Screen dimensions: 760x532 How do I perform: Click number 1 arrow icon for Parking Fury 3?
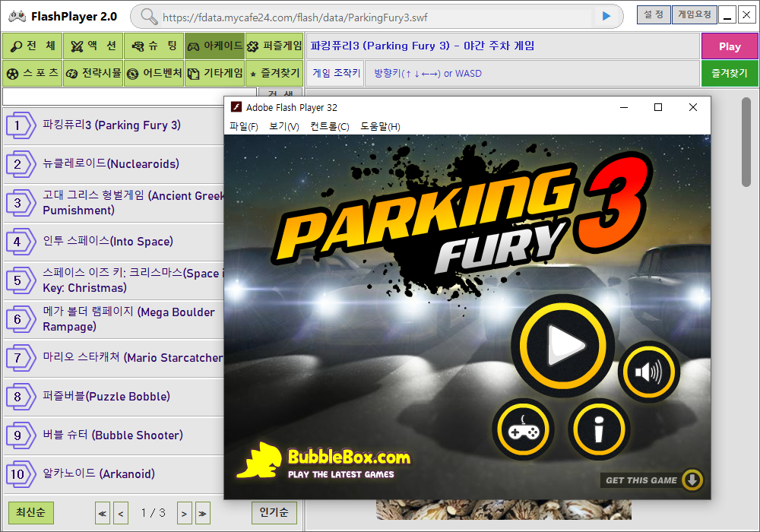(x=21, y=125)
